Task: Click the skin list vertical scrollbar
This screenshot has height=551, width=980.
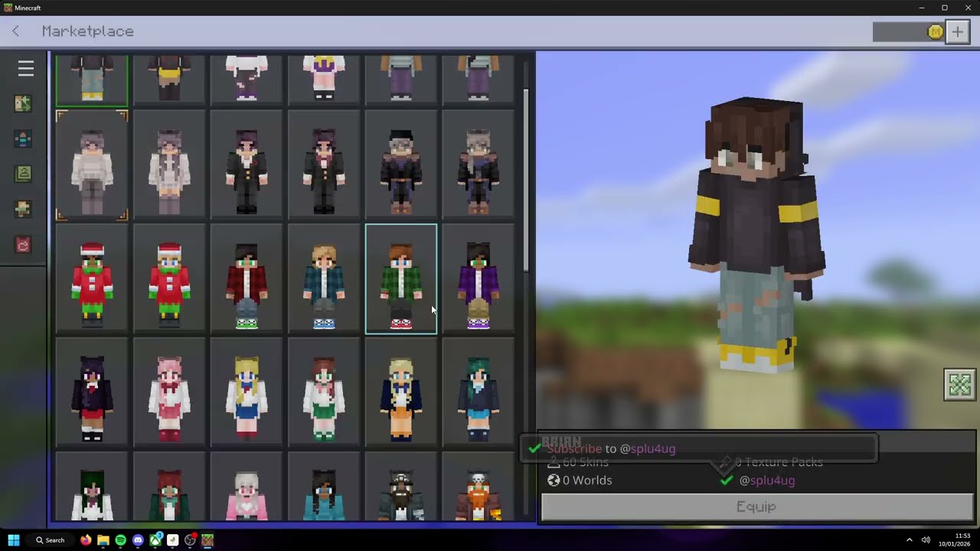Action: (526, 180)
